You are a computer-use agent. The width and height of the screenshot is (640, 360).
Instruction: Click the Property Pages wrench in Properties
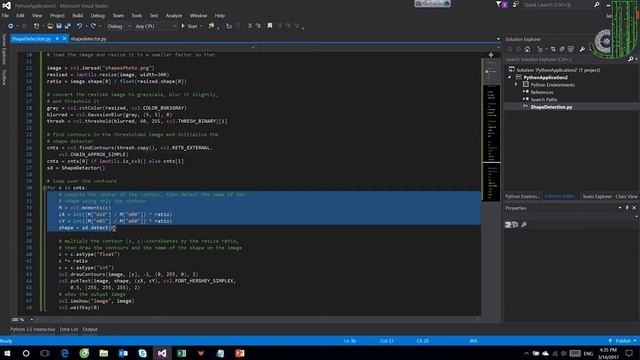[524, 224]
